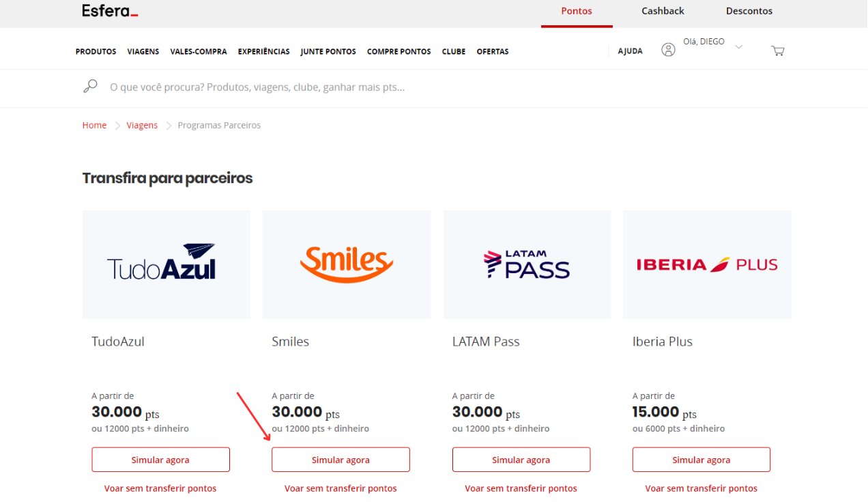
Task: Click Simular agora for LATAM Pass
Action: point(521,460)
